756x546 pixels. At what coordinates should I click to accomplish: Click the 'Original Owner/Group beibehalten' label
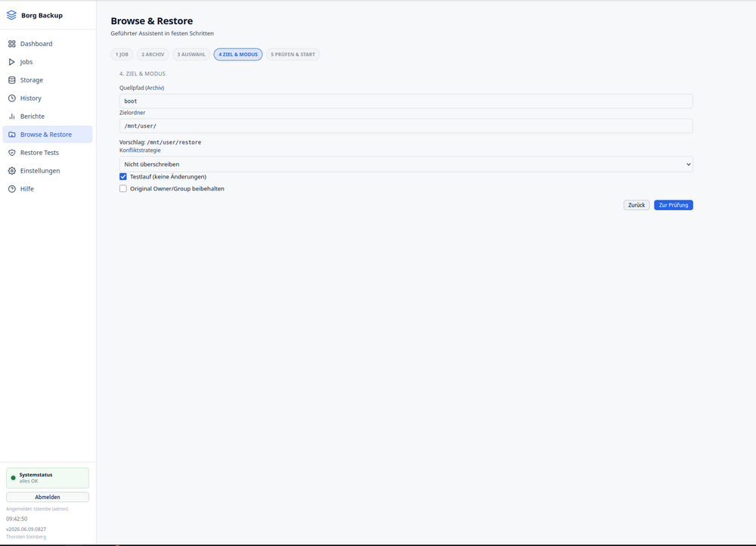177,188
